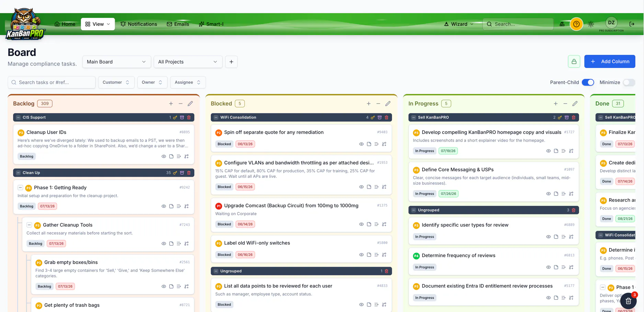Open the Owner filter dropdown

coord(152,82)
